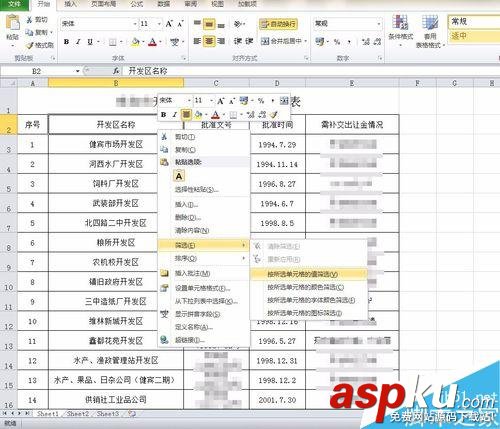Open the ribbon font name dropdown (宋体)

(135, 24)
